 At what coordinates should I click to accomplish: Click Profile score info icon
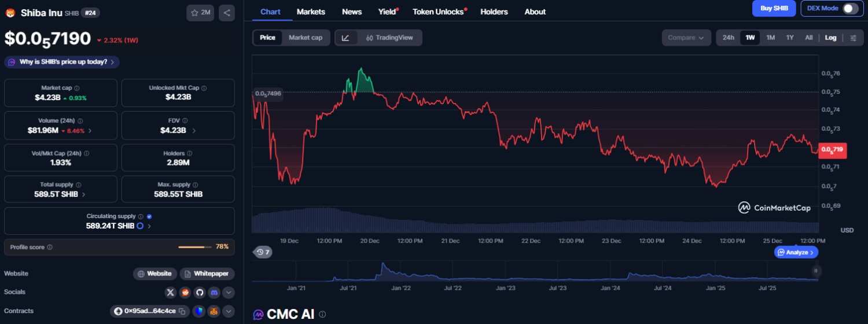[x=50, y=247]
